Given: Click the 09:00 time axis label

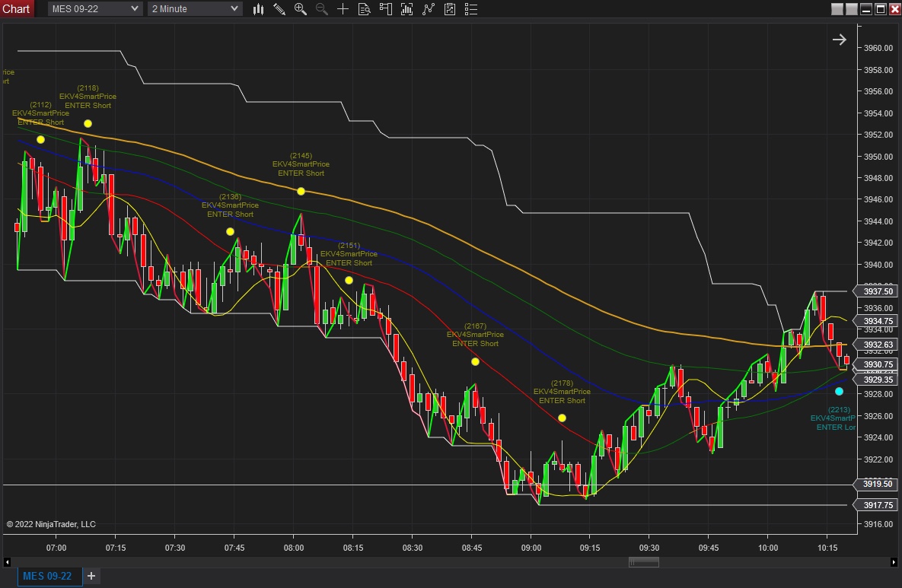Looking at the screenshot, I should (531, 548).
